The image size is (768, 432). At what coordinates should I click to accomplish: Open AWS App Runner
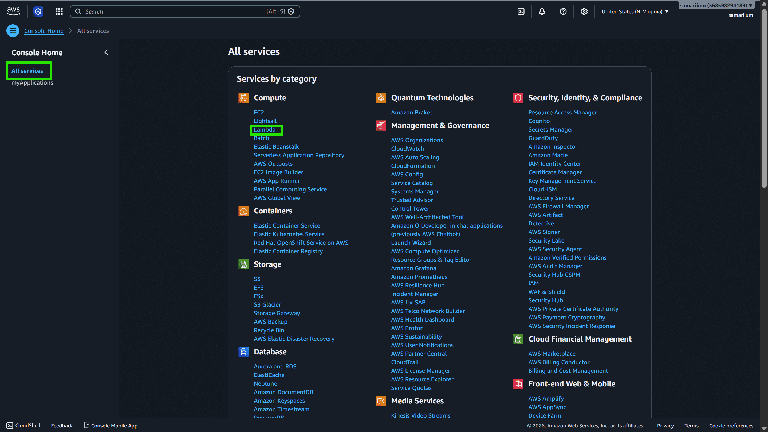coord(276,181)
